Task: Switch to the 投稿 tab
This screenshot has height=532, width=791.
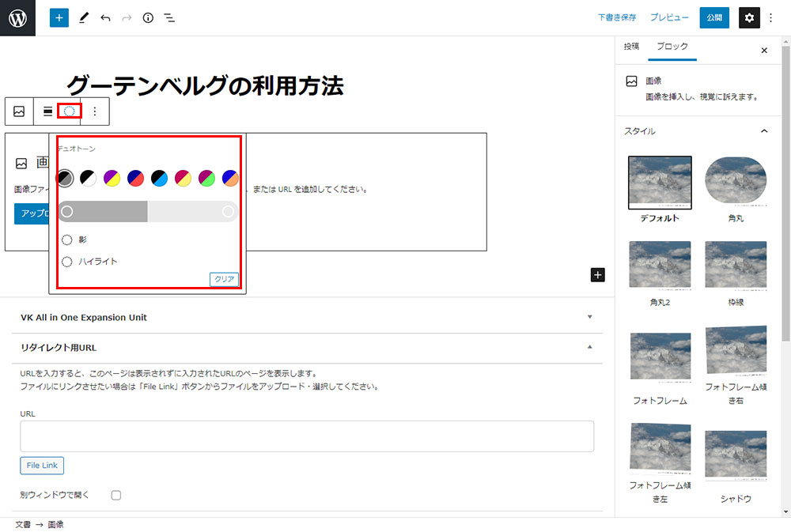Action: tap(631, 47)
